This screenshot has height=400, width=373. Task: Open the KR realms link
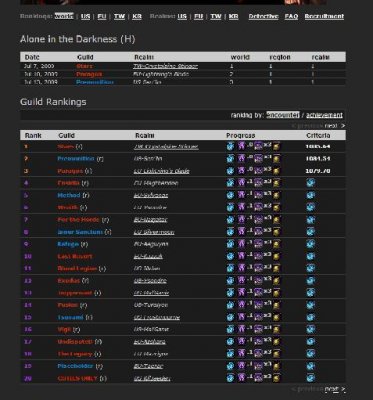[233, 16]
